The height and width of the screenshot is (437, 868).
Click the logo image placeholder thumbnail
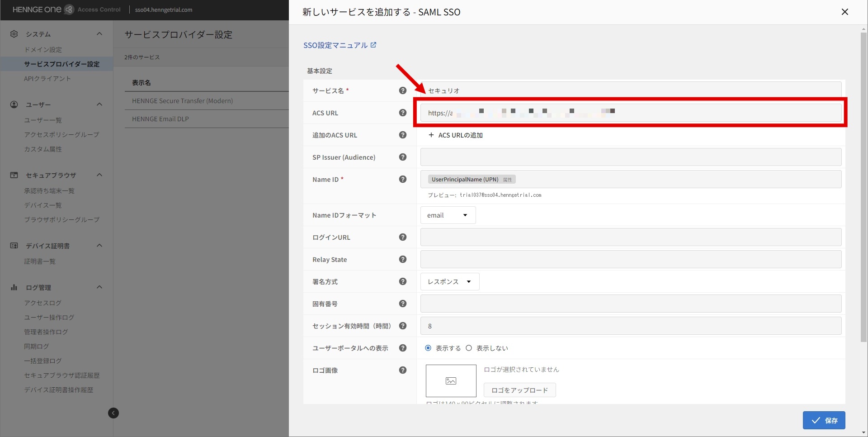tap(451, 381)
